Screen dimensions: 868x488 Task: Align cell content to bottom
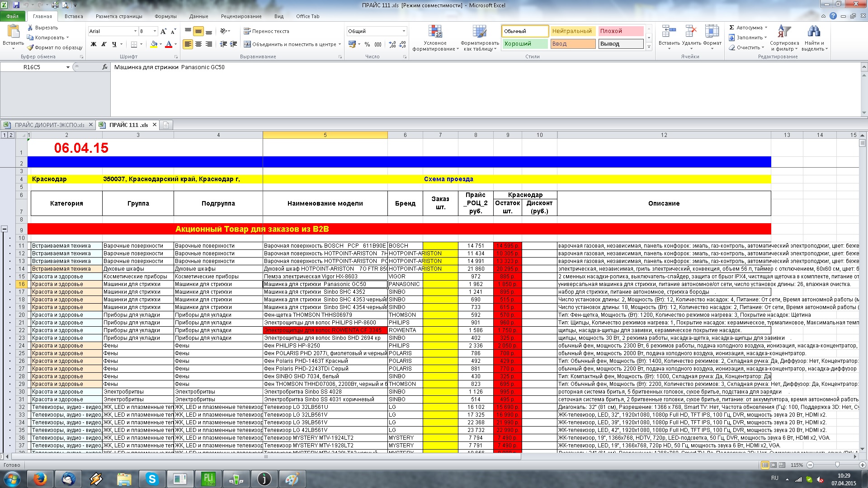(x=209, y=31)
